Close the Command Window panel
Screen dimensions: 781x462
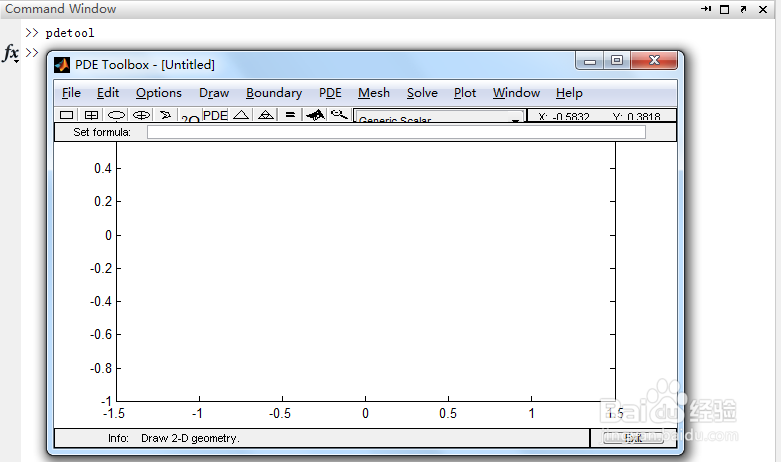[763, 9]
